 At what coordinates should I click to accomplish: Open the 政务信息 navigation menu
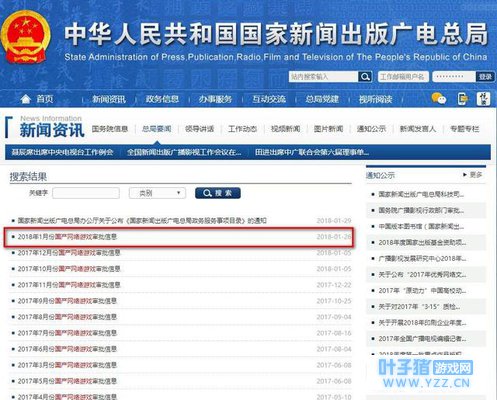pos(162,99)
